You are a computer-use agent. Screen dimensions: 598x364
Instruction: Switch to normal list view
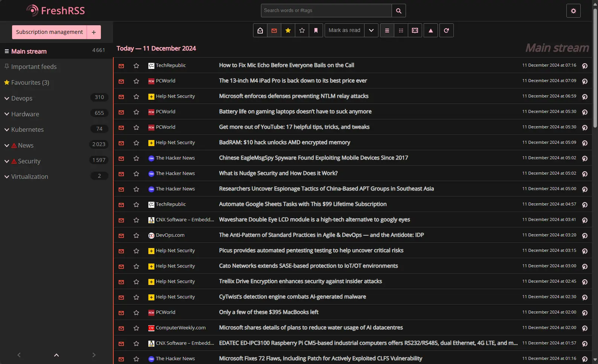click(x=387, y=30)
